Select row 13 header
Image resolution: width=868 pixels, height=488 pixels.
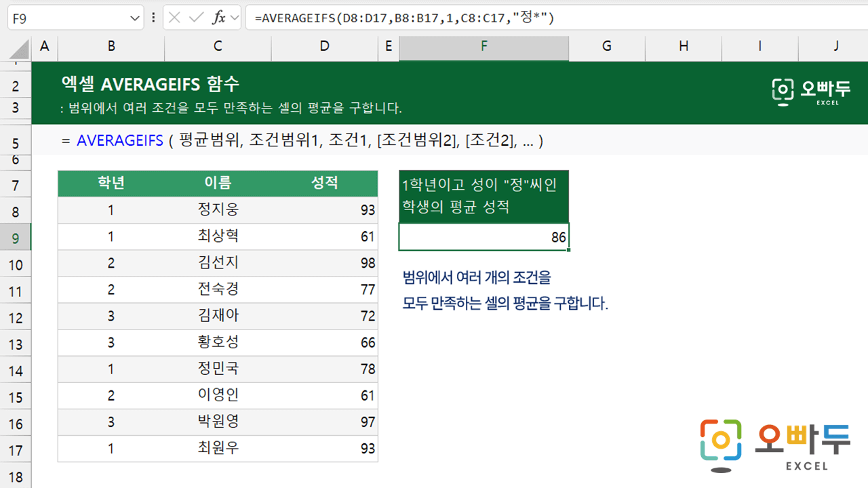pos(16,344)
